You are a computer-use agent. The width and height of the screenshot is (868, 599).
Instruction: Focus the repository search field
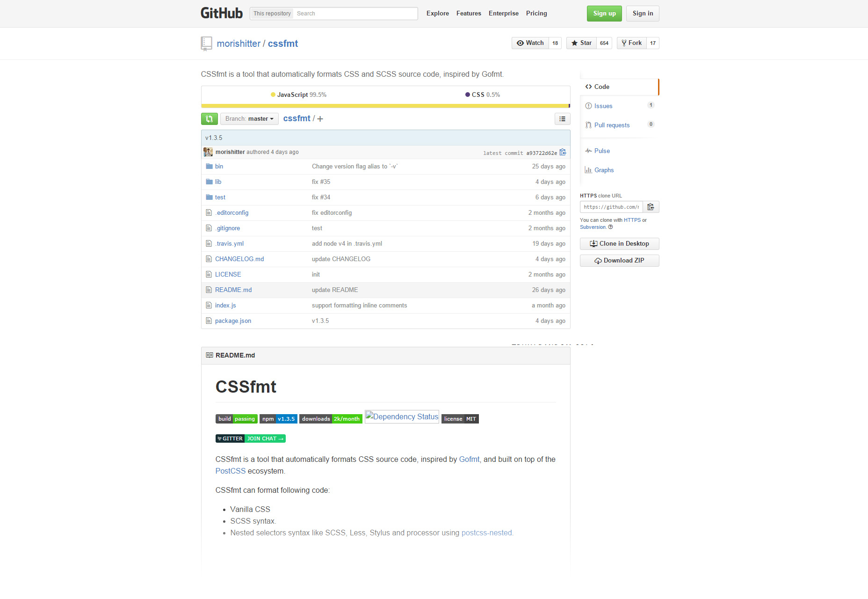pyautogui.click(x=355, y=14)
